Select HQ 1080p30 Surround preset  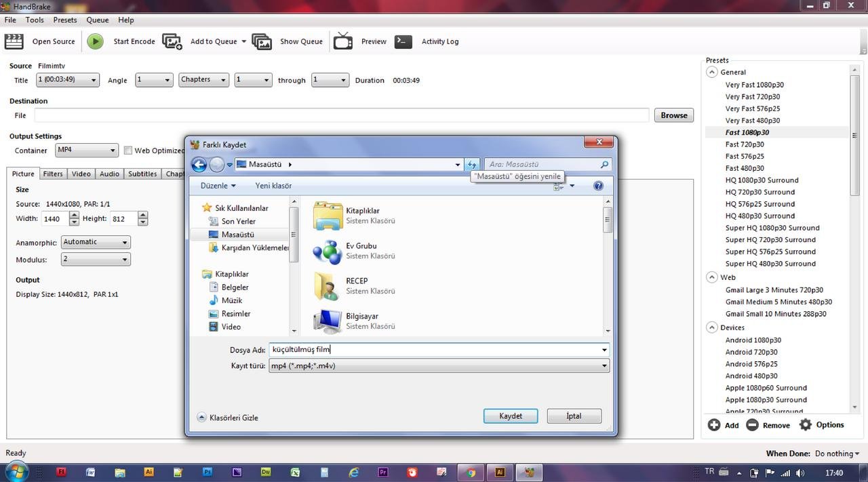pos(762,180)
